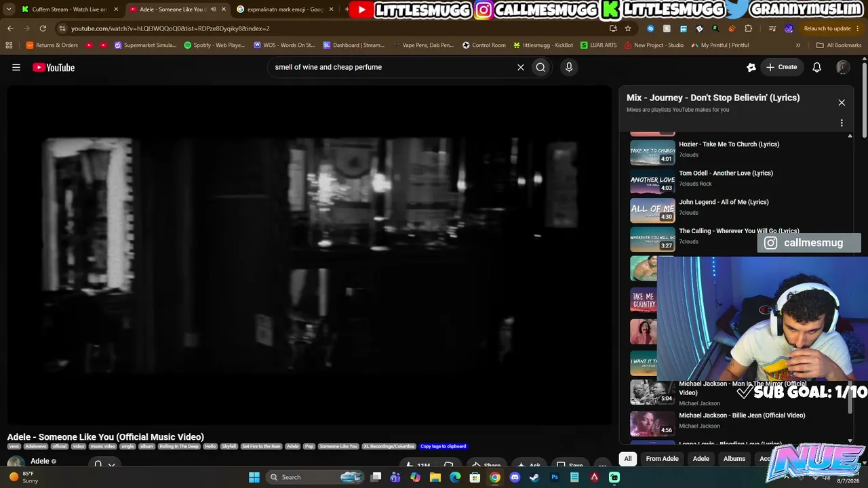Open the YouTube guide hamburger menu

(16, 67)
